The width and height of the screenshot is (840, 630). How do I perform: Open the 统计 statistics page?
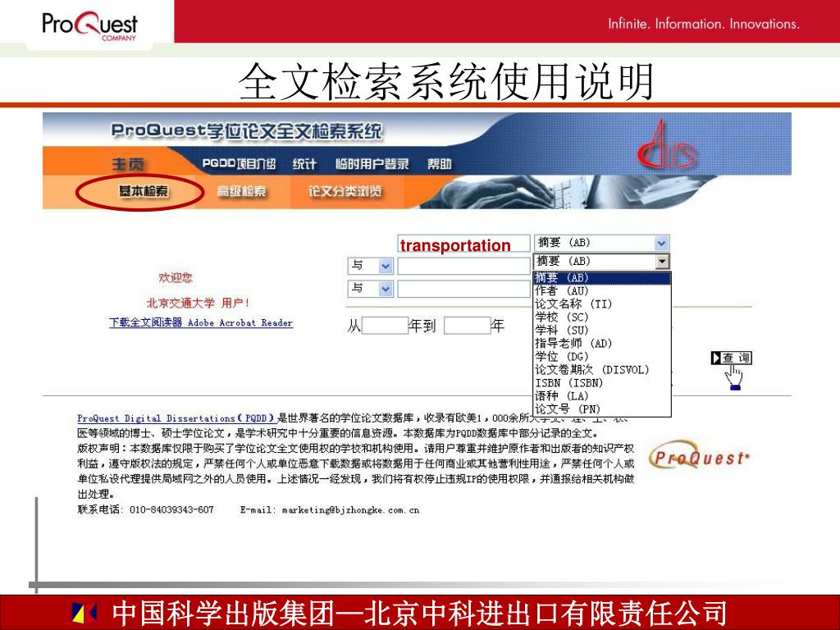304,164
